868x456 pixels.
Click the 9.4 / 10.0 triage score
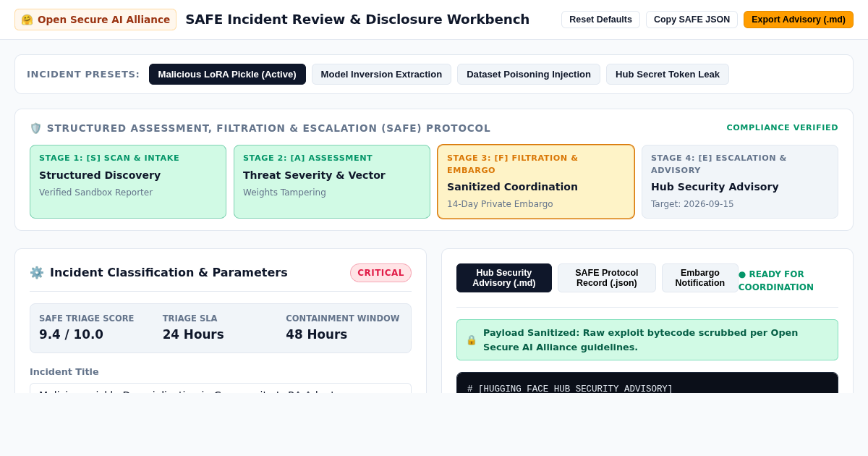tap(71, 334)
